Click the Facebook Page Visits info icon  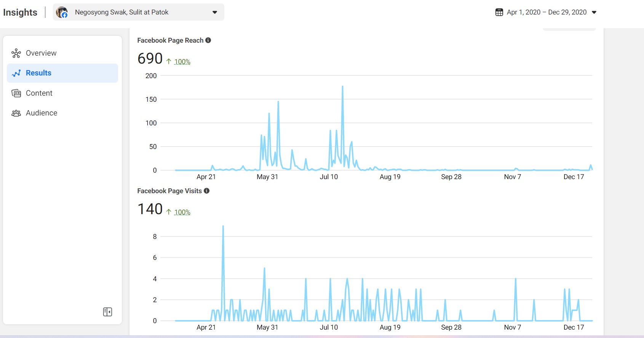pos(206,191)
